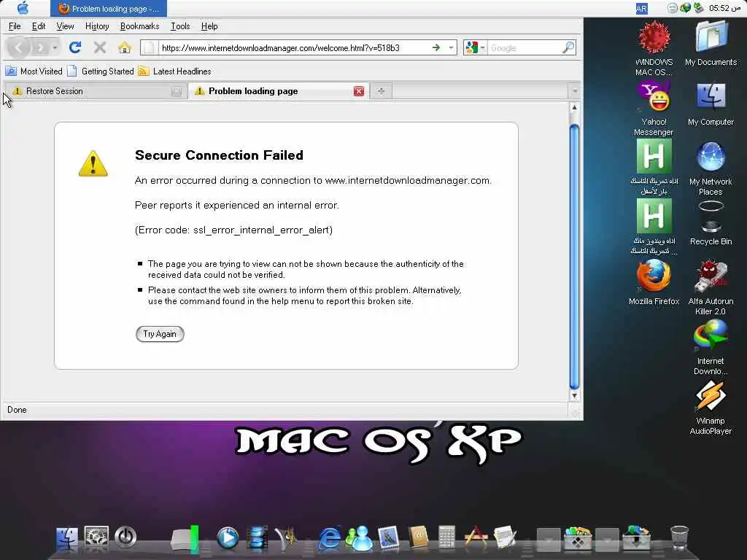Image resolution: width=747 pixels, height=560 pixels.
Task: Select the My Network Places desktop icon
Action: point(711,168)
